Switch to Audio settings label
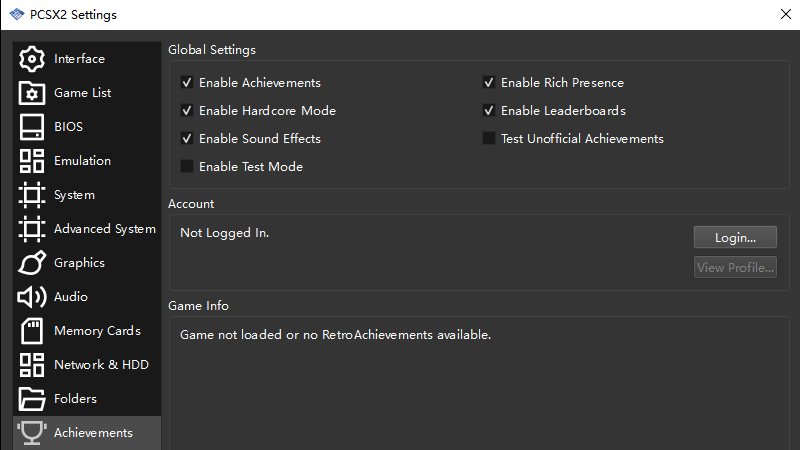This screenshot has width=800, height=450. [71, 297]
